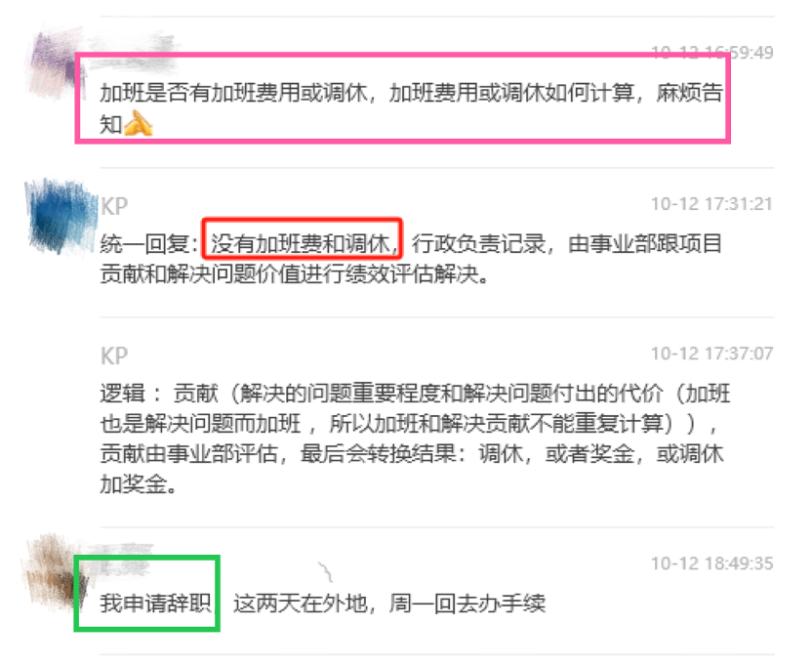Click the green-boxed text 我申请辞职

[x=155, y=604]
